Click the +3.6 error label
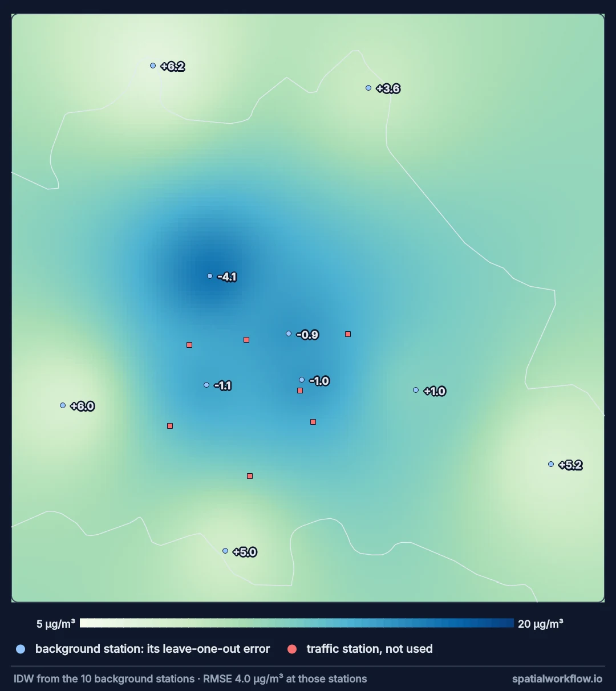 [x=388, y=88]
